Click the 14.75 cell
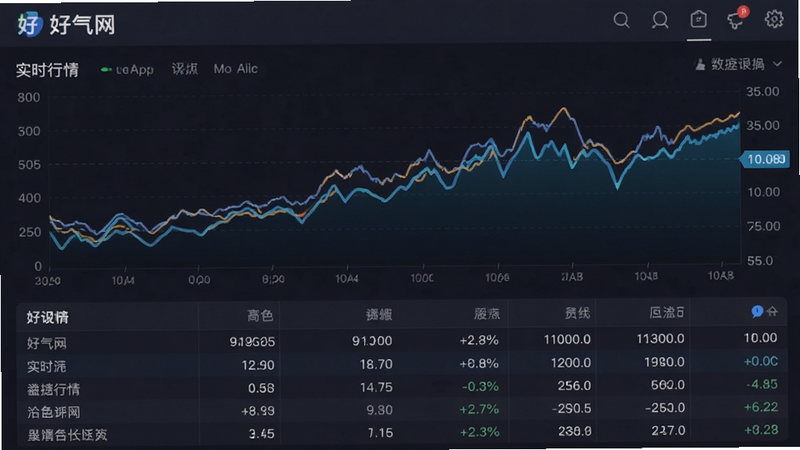This screenshot has height=450, width=800. [376, 387]
